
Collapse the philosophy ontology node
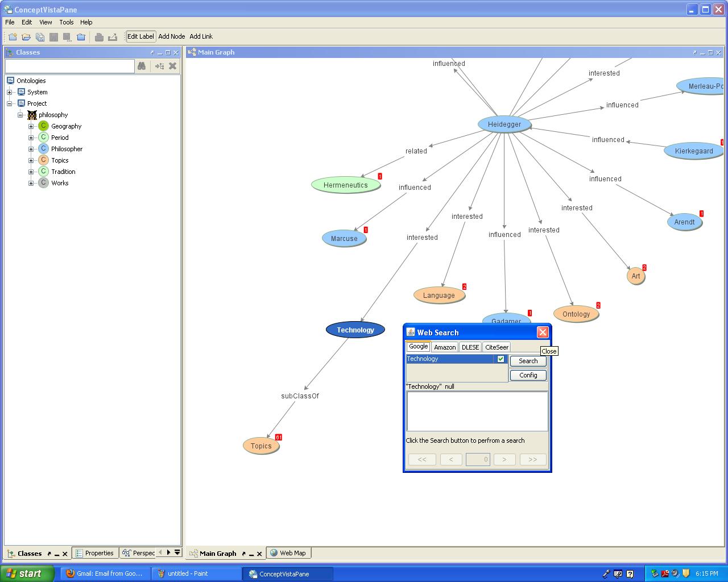tap(20, 115)
